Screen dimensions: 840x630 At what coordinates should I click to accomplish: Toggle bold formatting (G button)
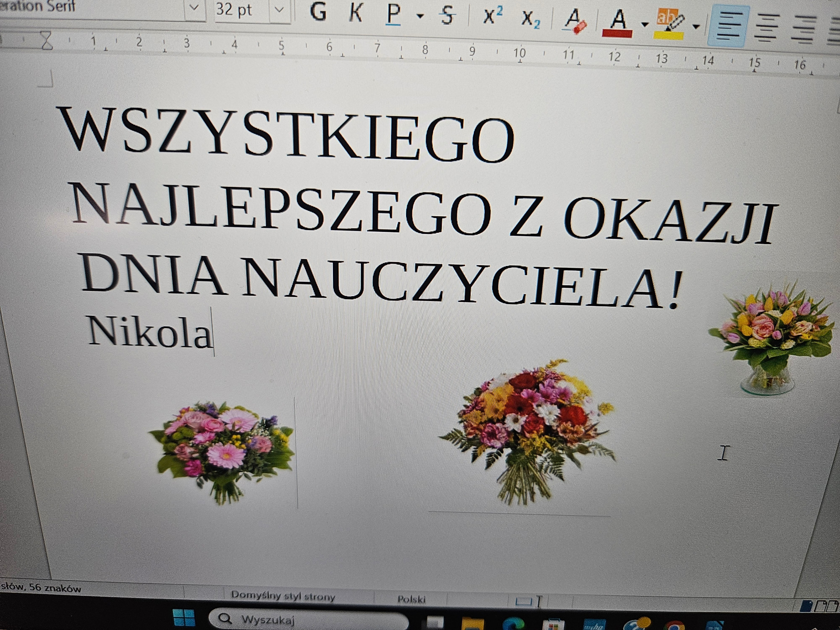click(318, 12)
